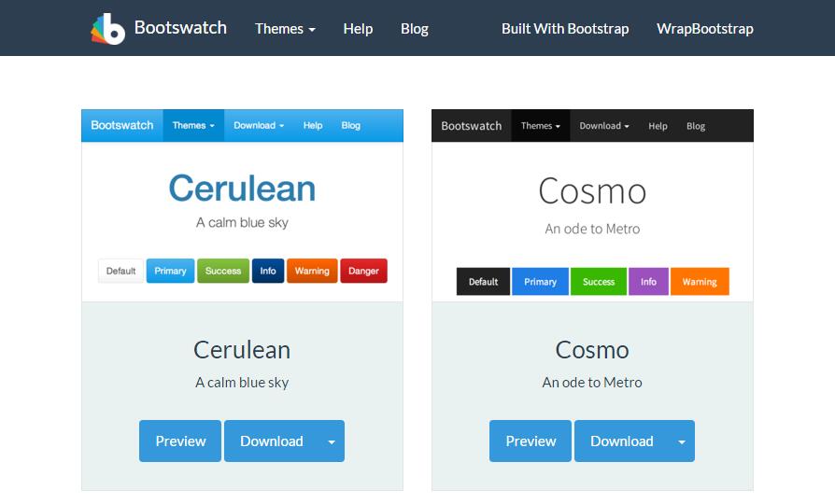Open the Themes dropdown in top navbar
The height and width of the screenshot is (504, 835).
coord(285,29)
